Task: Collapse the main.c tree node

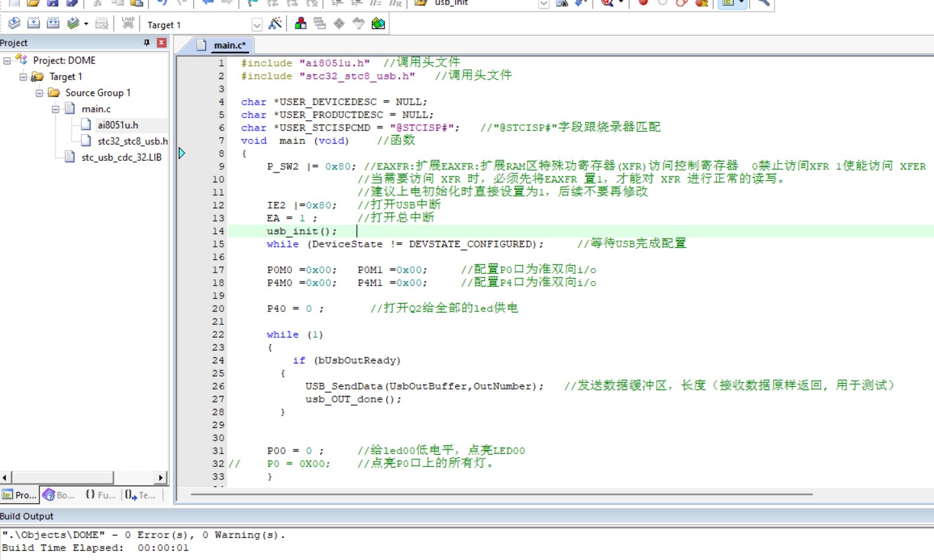Action: [x=56, y=109]
